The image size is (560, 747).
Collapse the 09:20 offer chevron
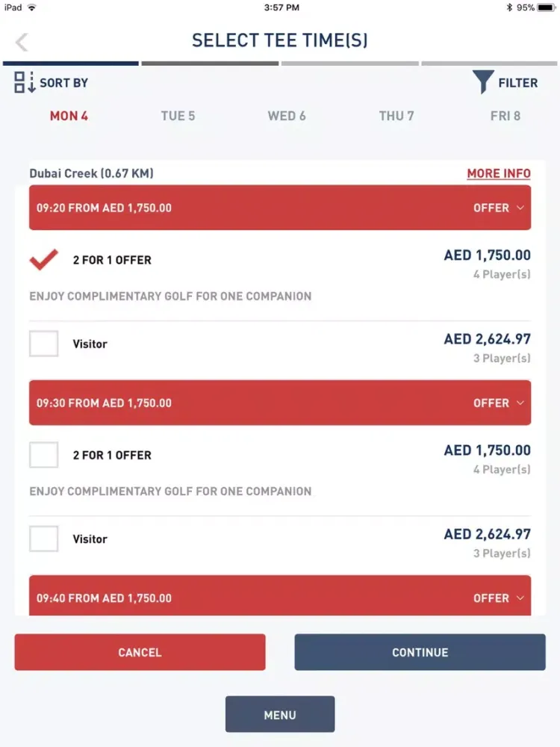tap(520, 208)
